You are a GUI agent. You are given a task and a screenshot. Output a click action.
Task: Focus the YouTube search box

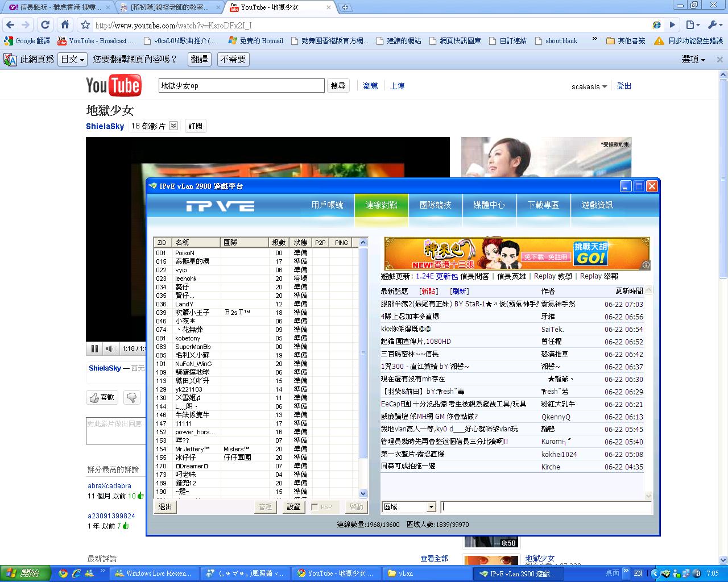click(241, 86)
